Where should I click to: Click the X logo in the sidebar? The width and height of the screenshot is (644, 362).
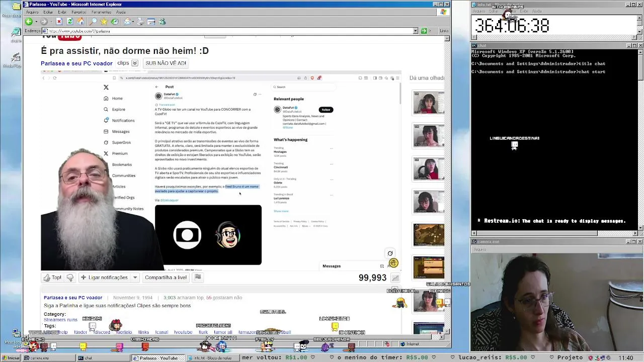tap(106, 87)
